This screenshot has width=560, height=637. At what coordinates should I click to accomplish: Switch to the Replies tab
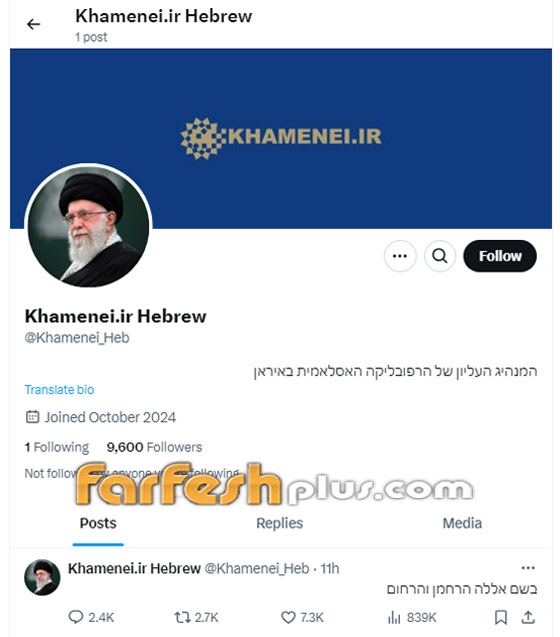pyautogui.click(x=280, y=523)
